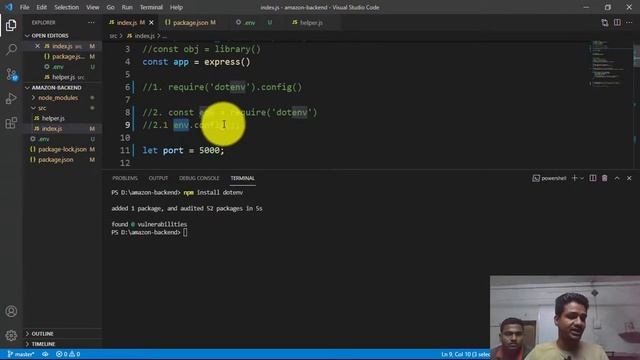
Task: Kill terminal with trash icon
Action: (x=604, y=178)
